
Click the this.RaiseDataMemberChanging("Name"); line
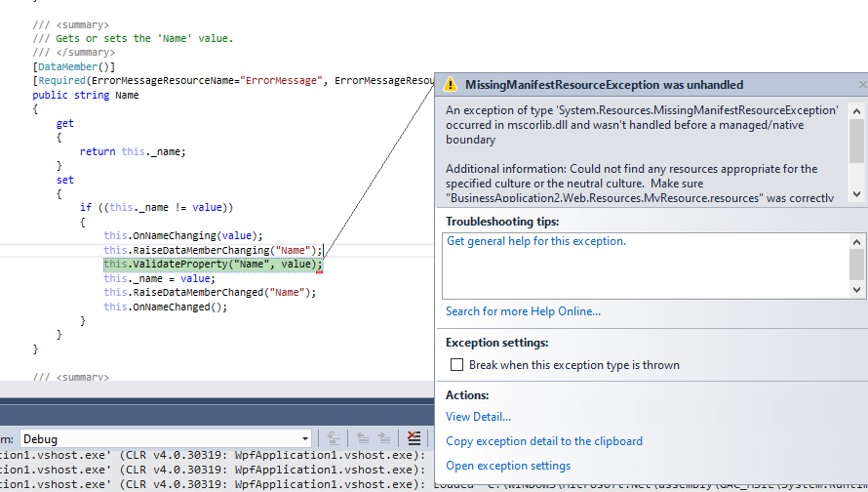213,251
